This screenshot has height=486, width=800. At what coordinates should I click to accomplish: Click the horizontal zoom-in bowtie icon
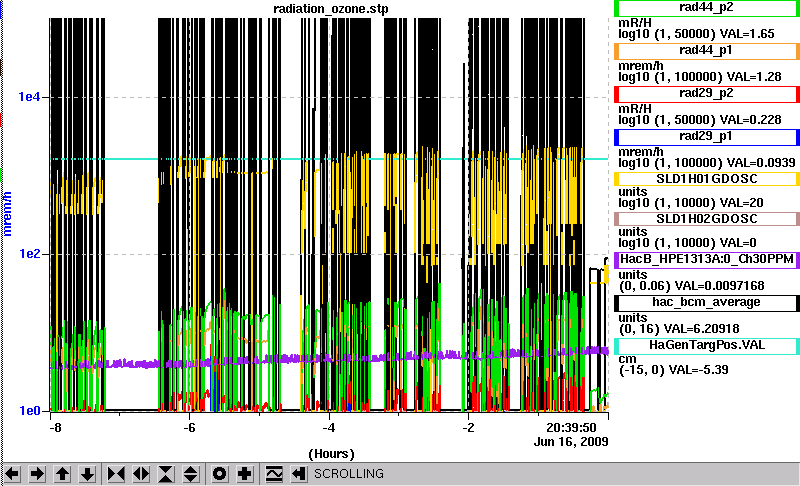[x=116, y=474]
